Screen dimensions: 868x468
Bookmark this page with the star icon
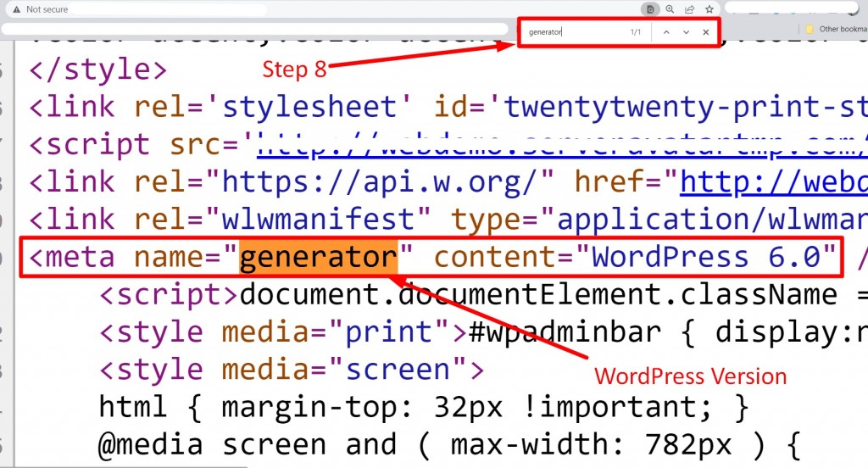(x=709, y=8)
